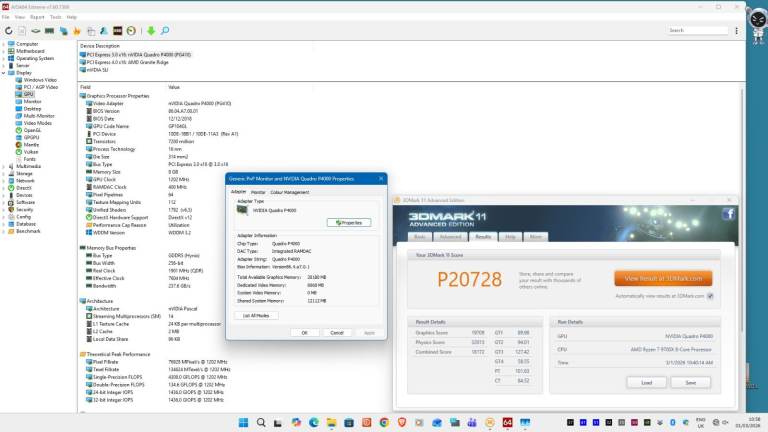Switch to Advanced tab in 3DMark
The image size is (768, 432).
(451, 237)
